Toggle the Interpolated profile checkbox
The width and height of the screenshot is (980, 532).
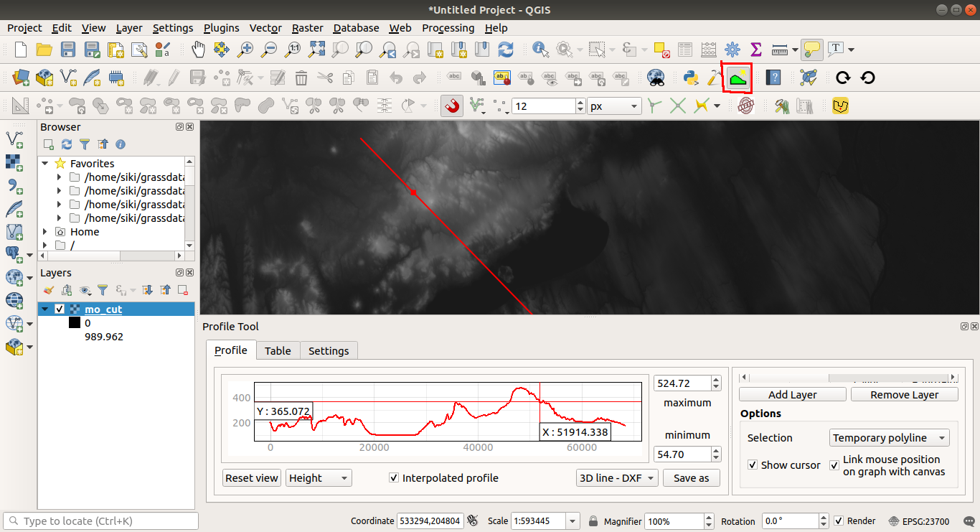click(393, 477)
